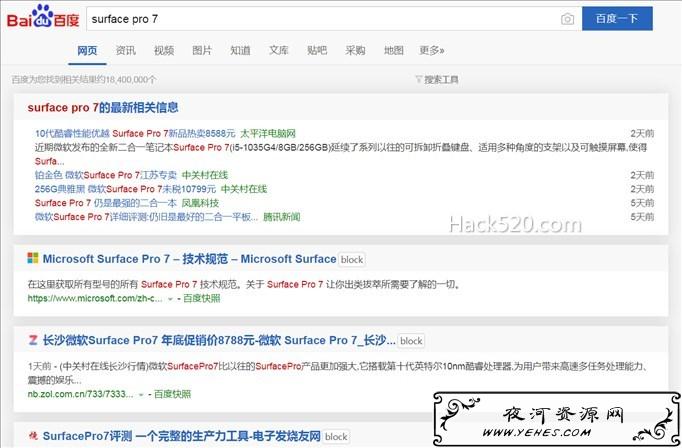
Task: Open https://www.microsoft.com/zh-c... URL link
Action: click(95, 298)
